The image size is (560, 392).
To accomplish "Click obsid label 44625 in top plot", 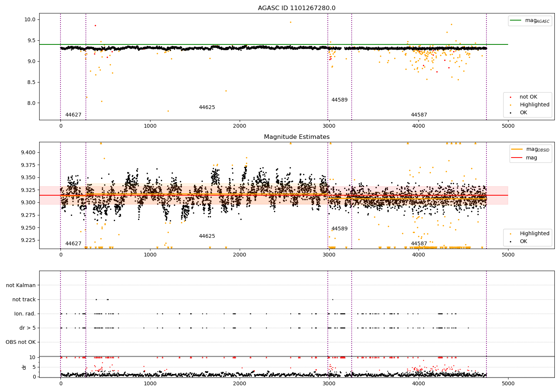I will (207, 108).
